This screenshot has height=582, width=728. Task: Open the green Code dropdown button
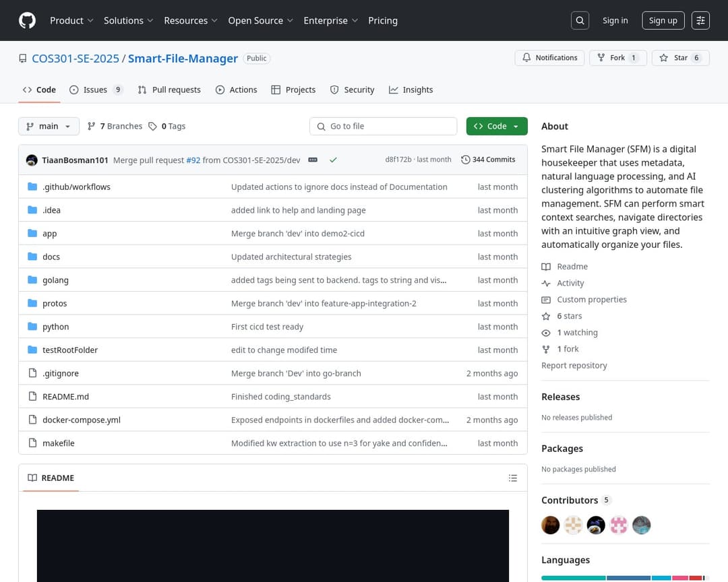coord(497,126)
